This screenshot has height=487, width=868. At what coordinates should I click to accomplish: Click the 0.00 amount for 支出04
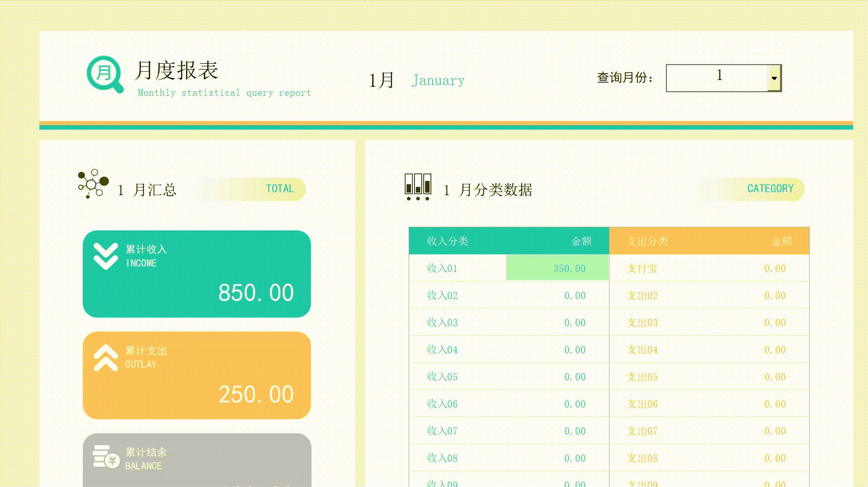click(775, 350)
